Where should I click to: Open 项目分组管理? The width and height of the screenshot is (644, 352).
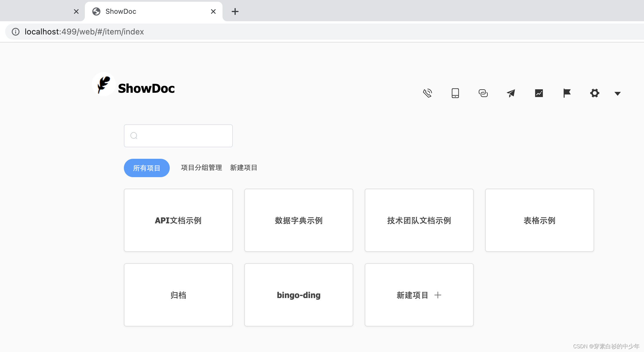tap(201, 168)
